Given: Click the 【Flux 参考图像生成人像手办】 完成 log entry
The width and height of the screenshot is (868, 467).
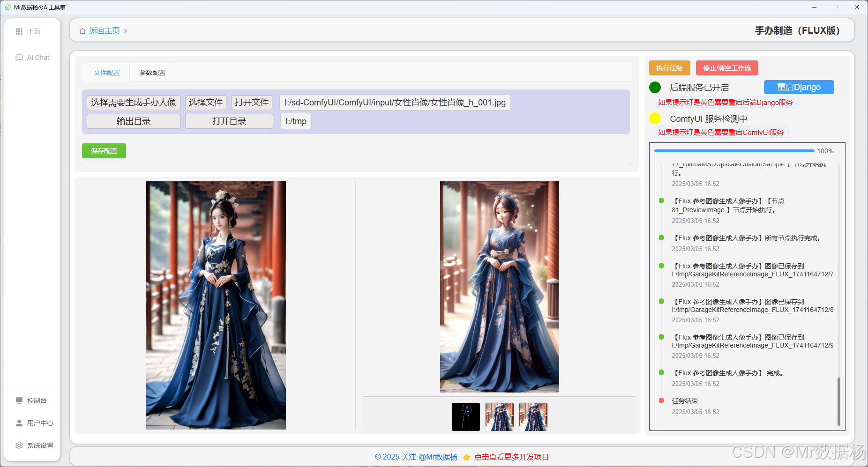Looking at the screenshot, I should pyautogui.click(x=728, y=373).
